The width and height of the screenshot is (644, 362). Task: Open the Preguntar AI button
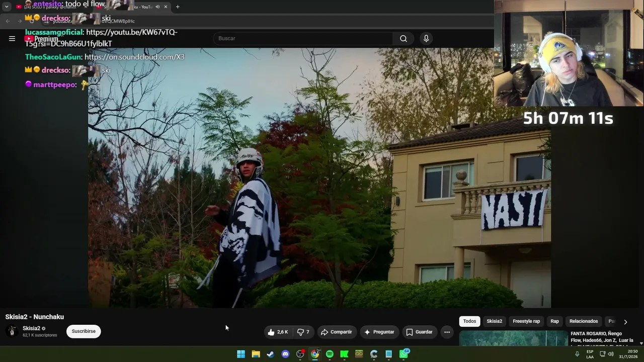pyautogui.click(x=379, y=332)
